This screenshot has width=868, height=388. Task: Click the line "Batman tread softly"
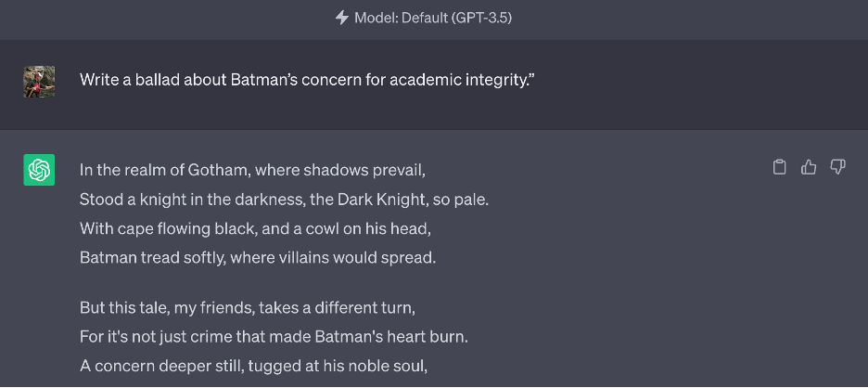pyautogui.click(x=257, y=257)
